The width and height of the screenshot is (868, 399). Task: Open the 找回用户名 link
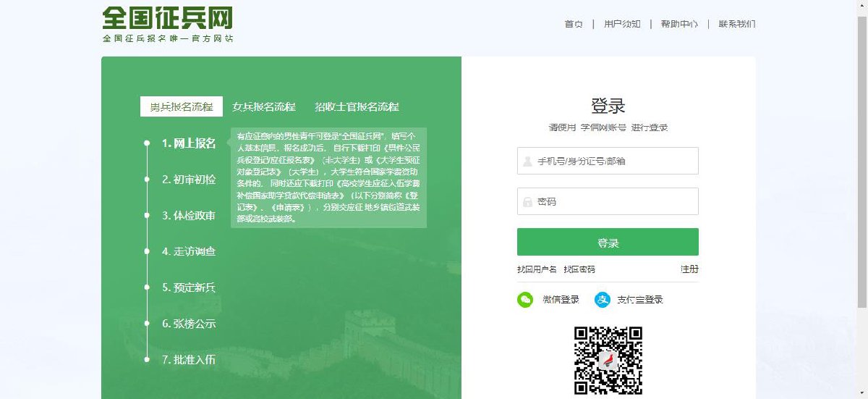click(537, 269)
